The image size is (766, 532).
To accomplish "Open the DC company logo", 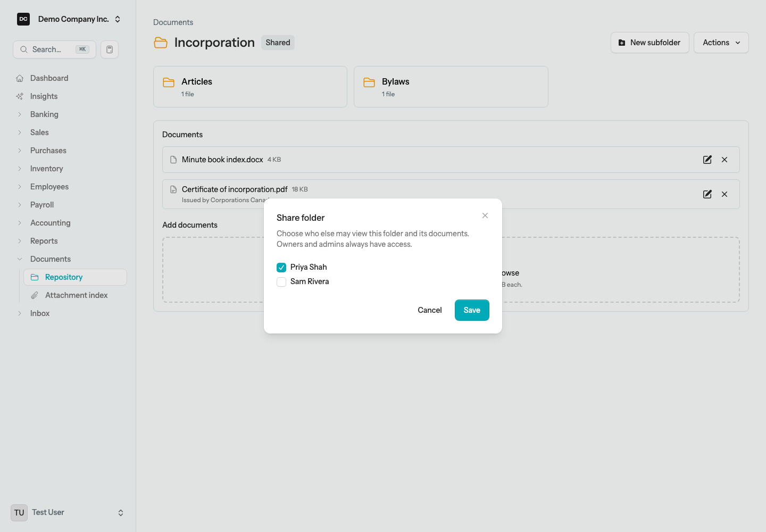I will [x=23, y=19].
